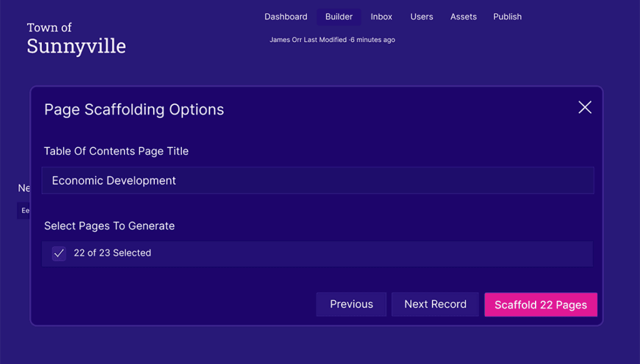Click the Page Scaffolding Options heading

click(134, 110)
